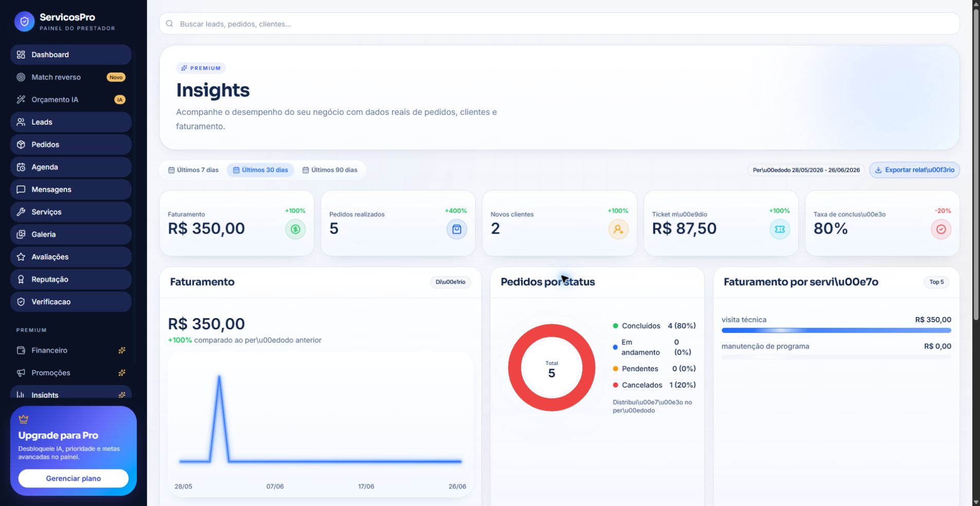Click the Galeria images icon
Image resolution: width=980 pixels, height=506 pixels.
pos(21,234)
